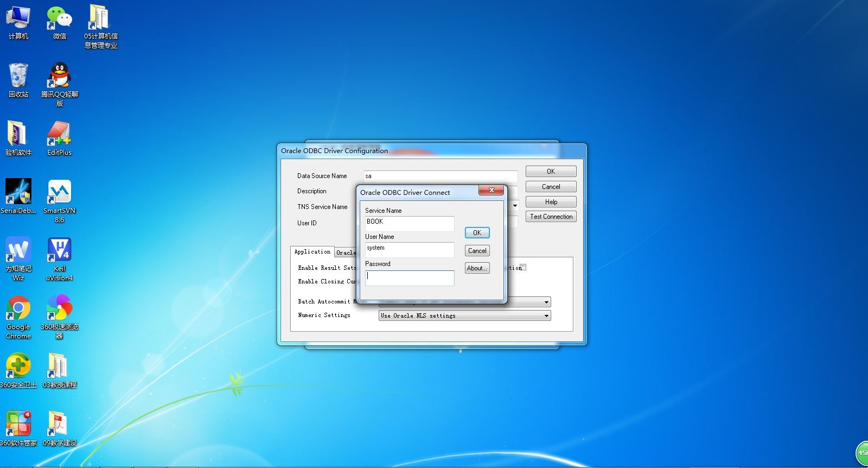Click OK in the Driver Configuration window
Image resolution: width=868 pixels, height=468 pixels.
(551, 172)
